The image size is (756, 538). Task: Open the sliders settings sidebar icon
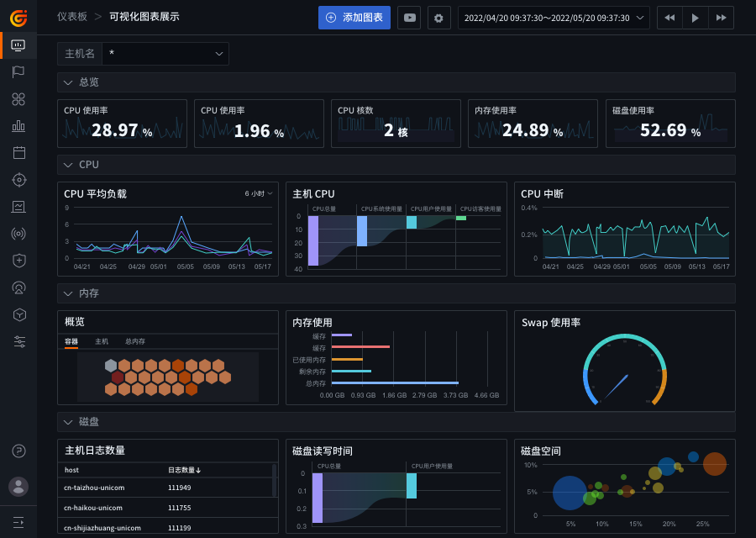coord(19,341)
